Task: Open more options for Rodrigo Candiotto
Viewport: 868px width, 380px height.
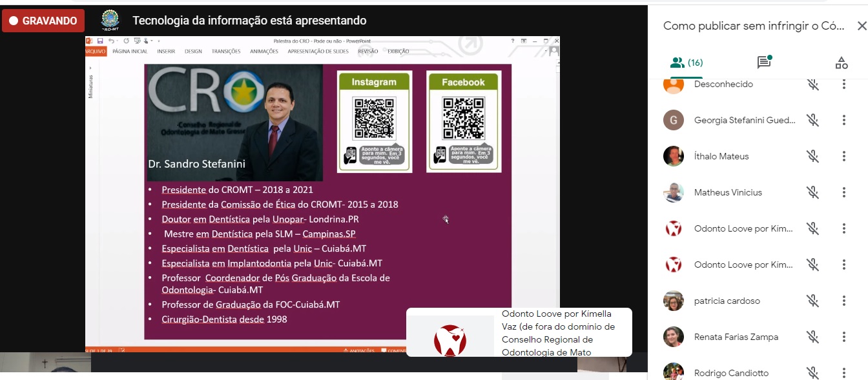Action: 843,373
